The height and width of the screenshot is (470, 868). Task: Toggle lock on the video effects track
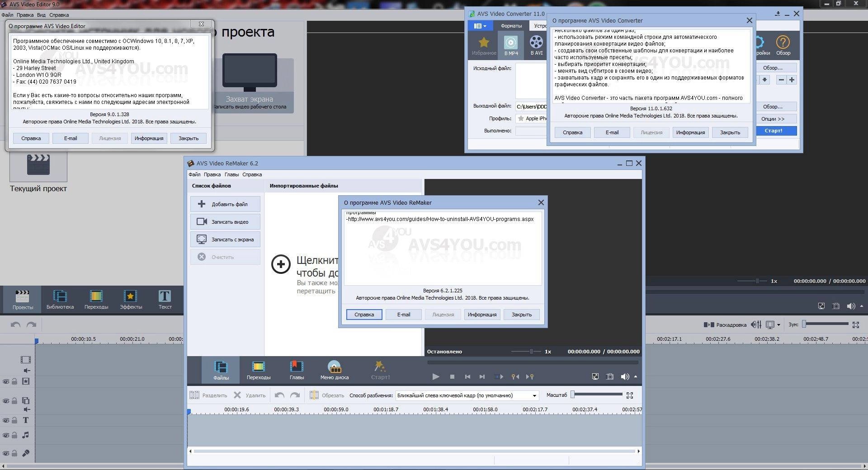coord(14,381)
